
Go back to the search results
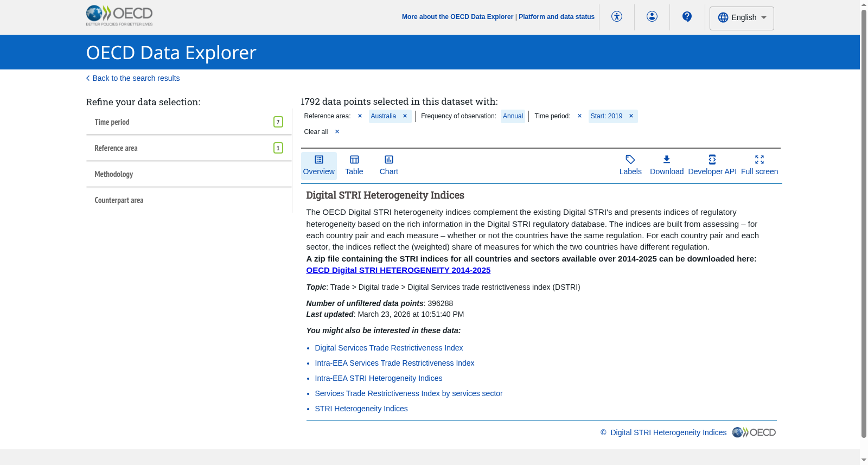point(133,78)
